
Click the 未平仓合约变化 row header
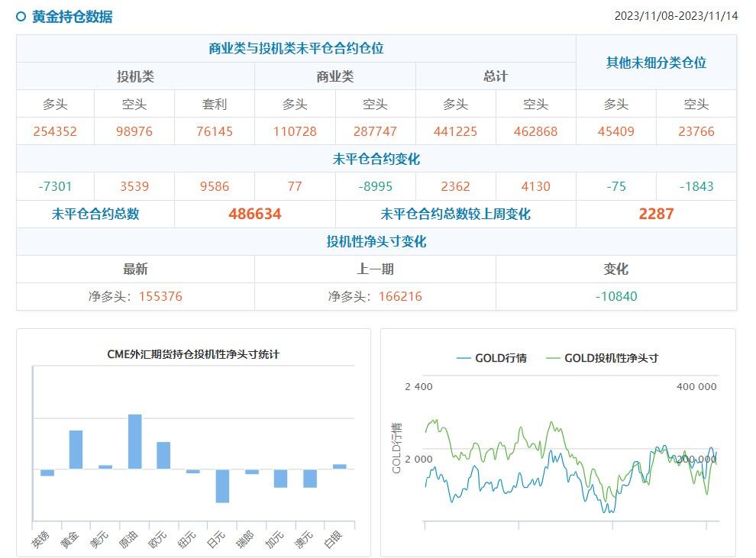click(x=377, y=160)
